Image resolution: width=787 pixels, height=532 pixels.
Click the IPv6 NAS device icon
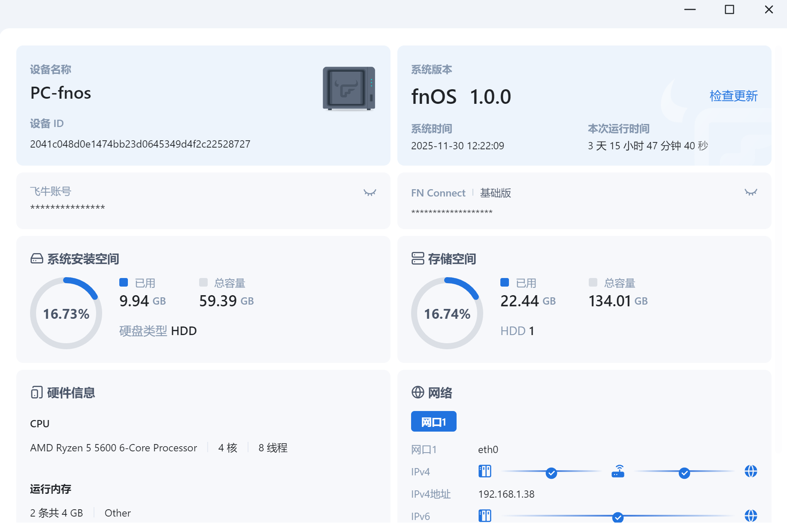point(485,516)
